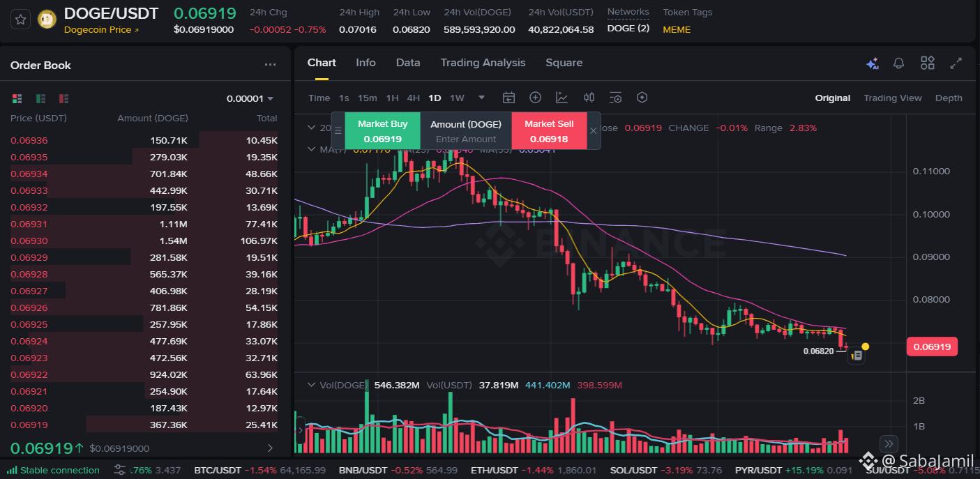
Task: Open the ticker bar settings sliders icon
Action: pyautogui.click(x=119, y=470)
